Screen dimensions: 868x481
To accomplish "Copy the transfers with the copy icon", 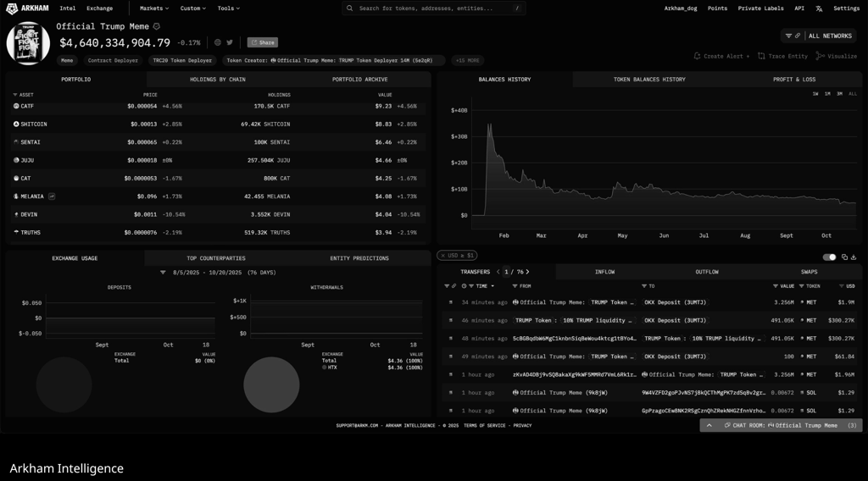I will pyautogui.click(x=844, y=257).
